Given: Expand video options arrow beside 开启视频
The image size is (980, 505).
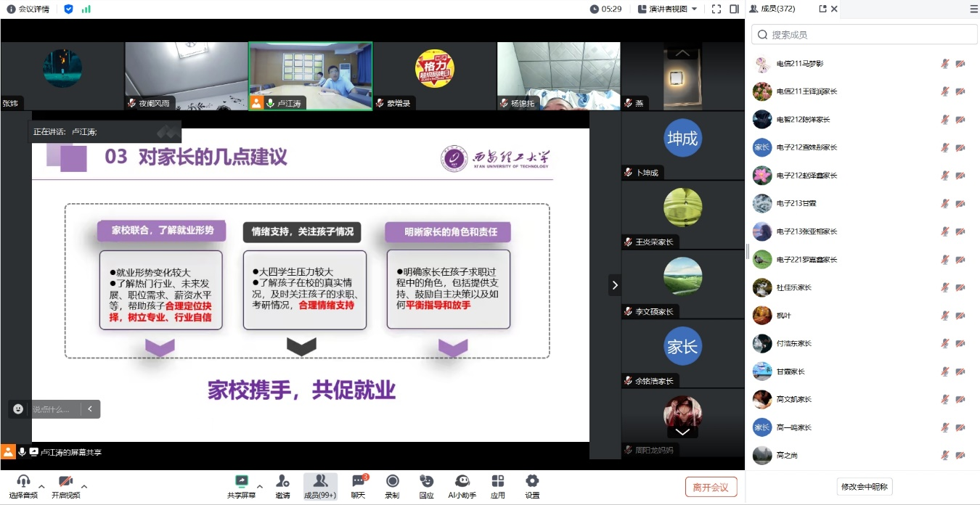Looking at the screenshot, I should pyautogui.click(x=84, y=486).
